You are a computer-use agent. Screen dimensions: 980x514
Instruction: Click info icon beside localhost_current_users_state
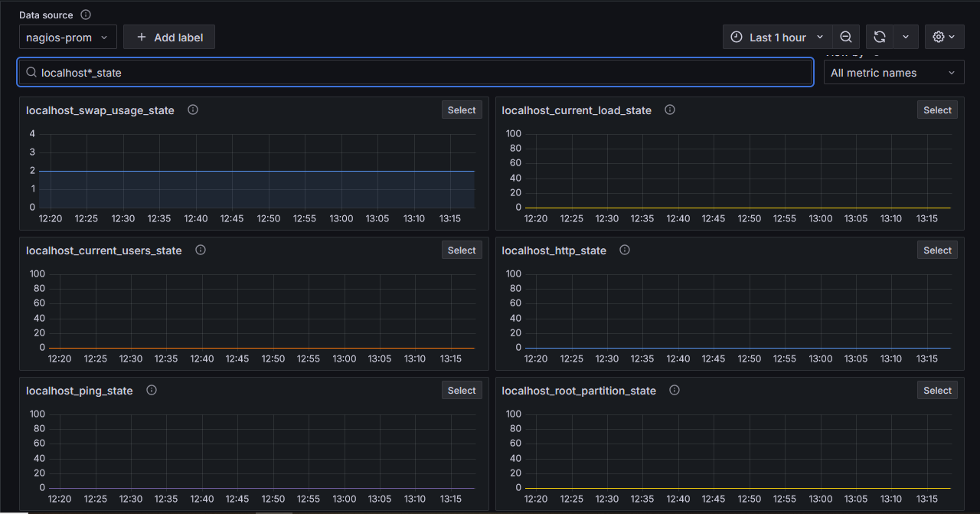tap(201, 250)
